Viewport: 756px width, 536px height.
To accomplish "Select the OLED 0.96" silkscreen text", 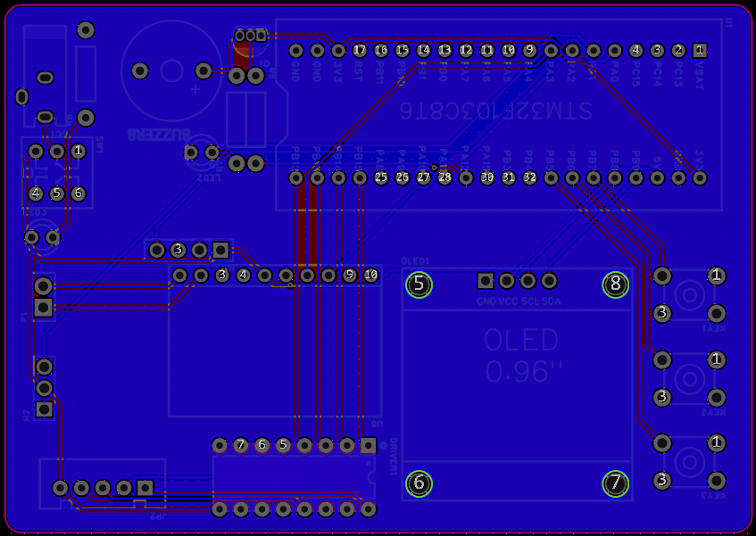I will coord(521,355).
